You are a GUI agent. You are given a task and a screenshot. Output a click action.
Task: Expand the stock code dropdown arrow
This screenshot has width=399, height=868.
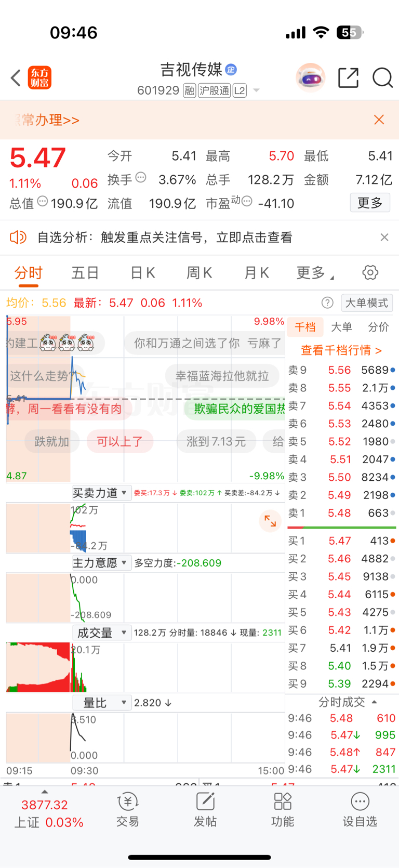pos(256,91)
